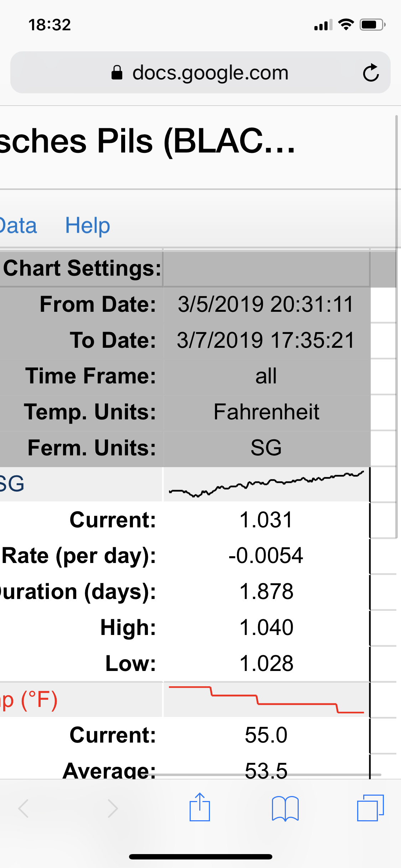Select the To Date value cell
Viewport: 401px width, 868px height.
click(266, 340)
